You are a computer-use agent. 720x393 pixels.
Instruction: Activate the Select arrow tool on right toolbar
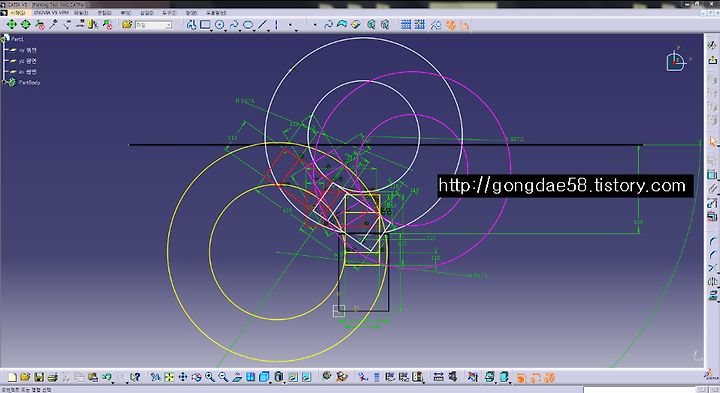click(x=712, y=141)
